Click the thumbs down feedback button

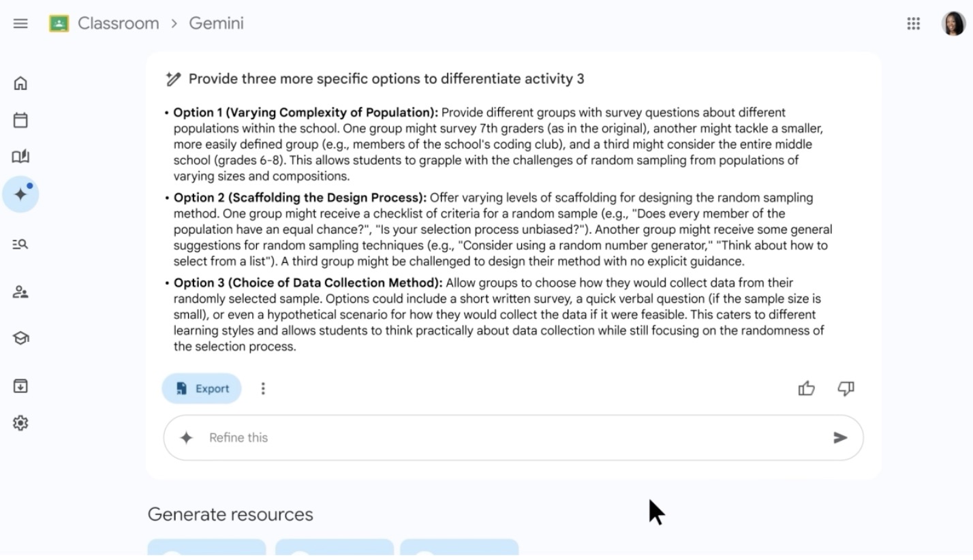[846, 388]
